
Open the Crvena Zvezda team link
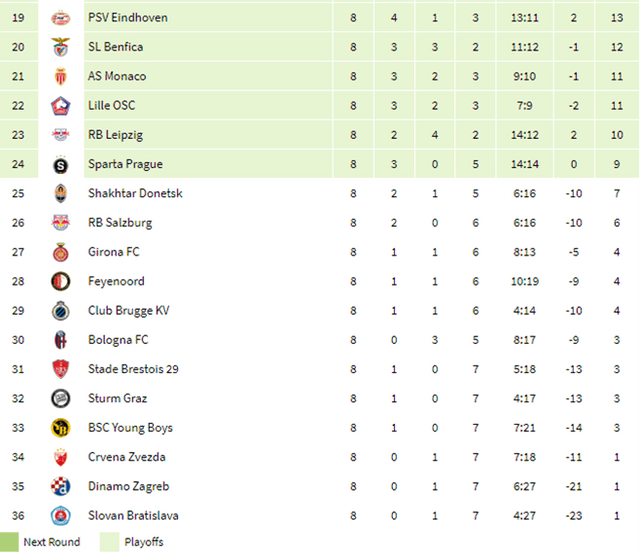click(126, 457)
